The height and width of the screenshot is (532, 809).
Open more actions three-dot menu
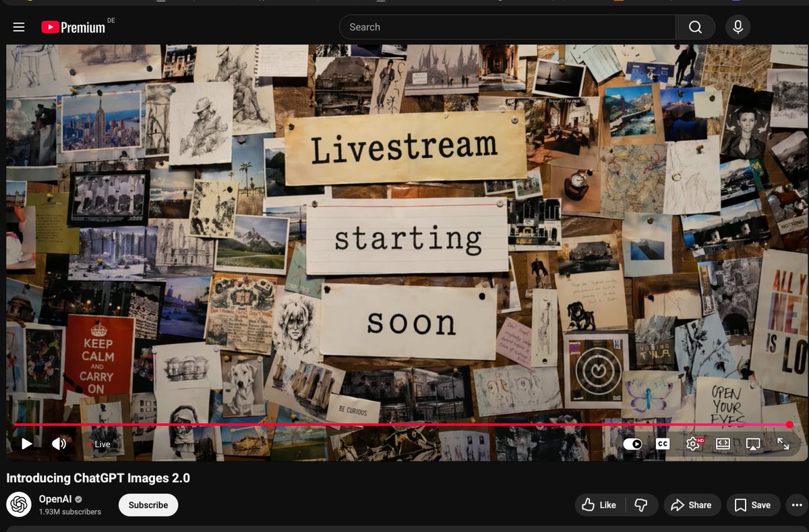[x=797, y=505]
